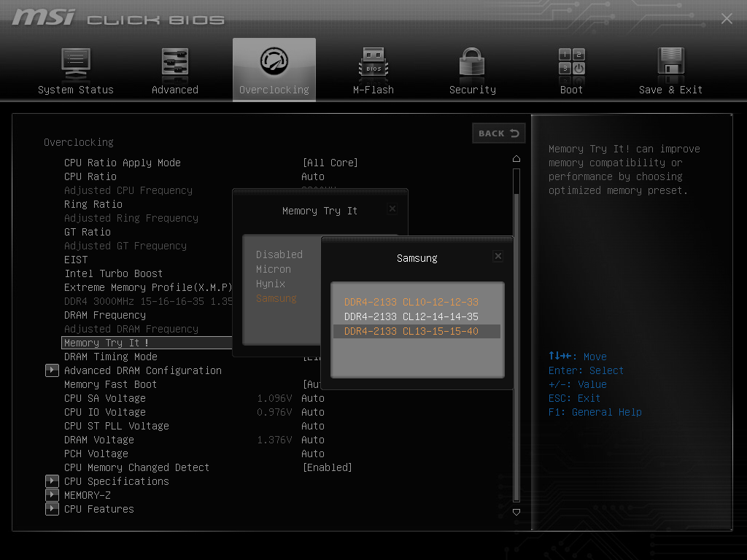Edit the CPU Ratio Auto value
Image resolution: width=747 pixels, height=560 pixels.
pos(313,176)
